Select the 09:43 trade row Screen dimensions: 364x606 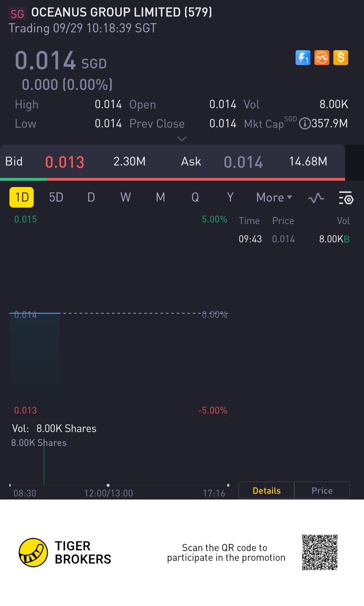click(x=294, y=239)
